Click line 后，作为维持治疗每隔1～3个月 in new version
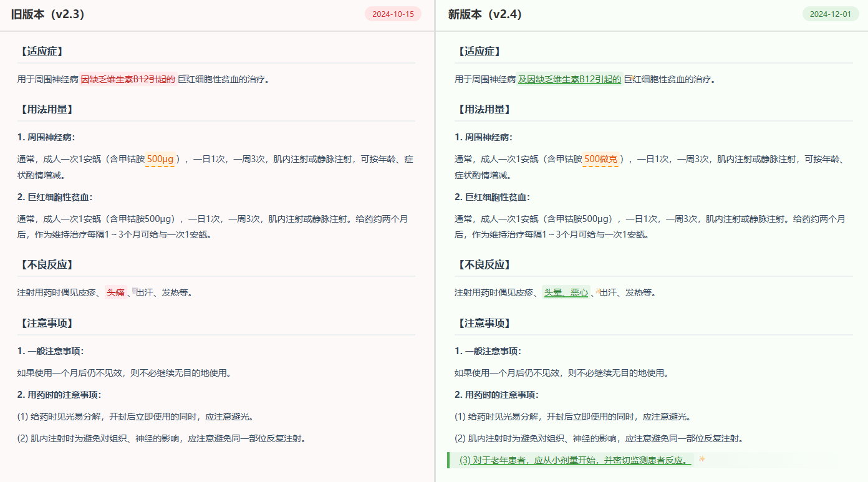 [552, 235]
